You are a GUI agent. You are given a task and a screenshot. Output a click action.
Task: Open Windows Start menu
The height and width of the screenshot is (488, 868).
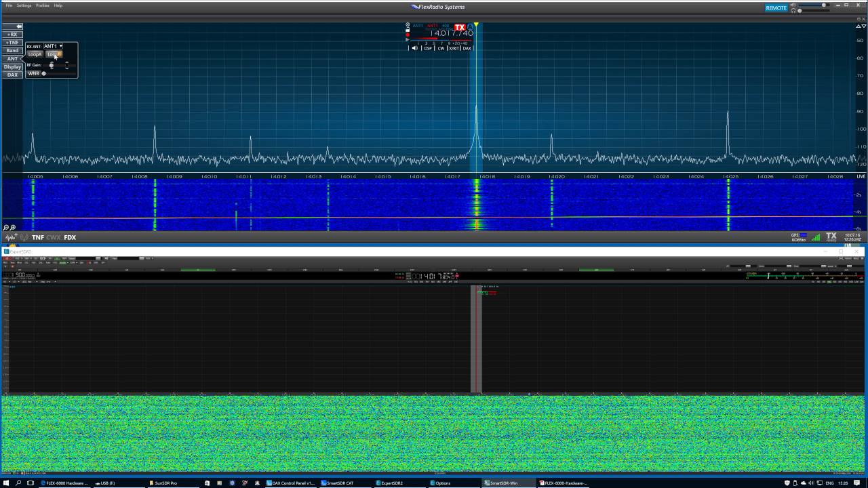coord(5,483)
